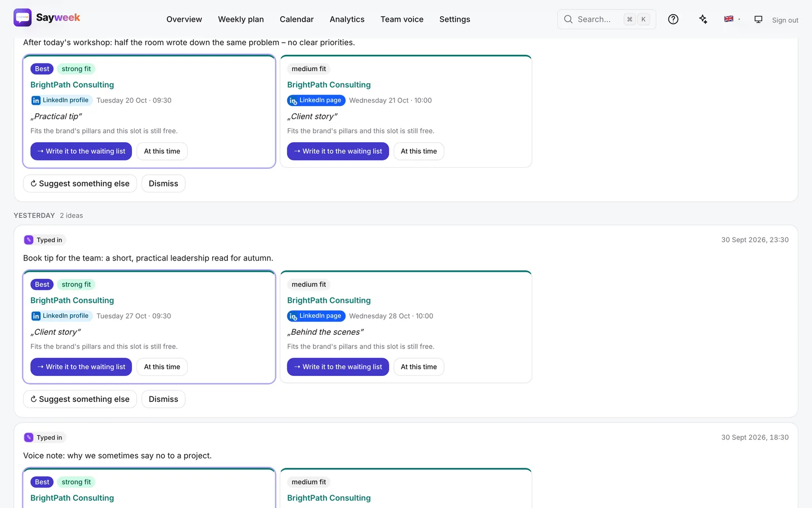Select the text "Voice note: why we sometimes say no to a project."
The width and height of the screenshot is (812, 508).
coord(117,456)
